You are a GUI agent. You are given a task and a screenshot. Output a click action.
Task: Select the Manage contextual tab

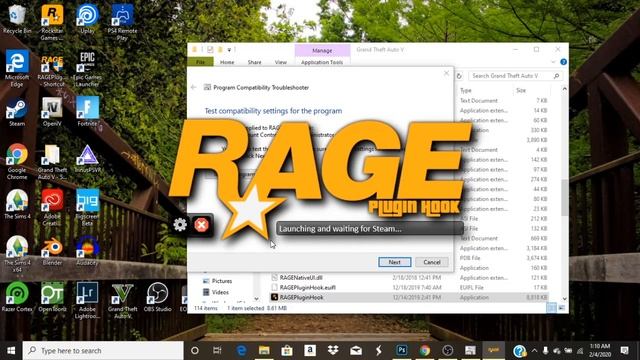click(322, 50)
